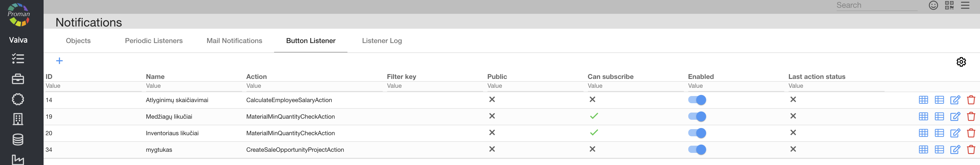Toggle Enabled switch for Medžiagų likučiai
Viewport: 980px width, 165px height.
point(697,116)
